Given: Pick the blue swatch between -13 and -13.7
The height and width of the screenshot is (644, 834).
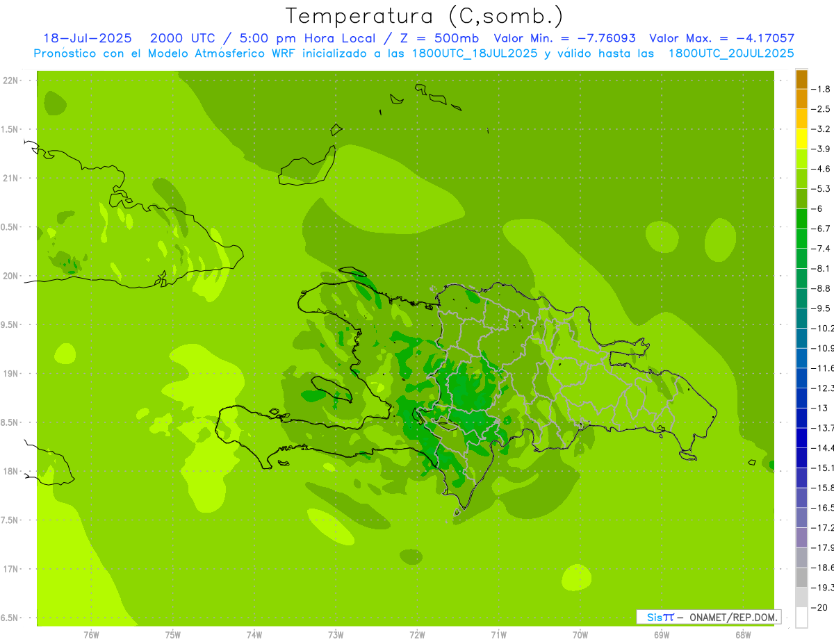Looking at the screenshot, I should click(x=801, y=418).
